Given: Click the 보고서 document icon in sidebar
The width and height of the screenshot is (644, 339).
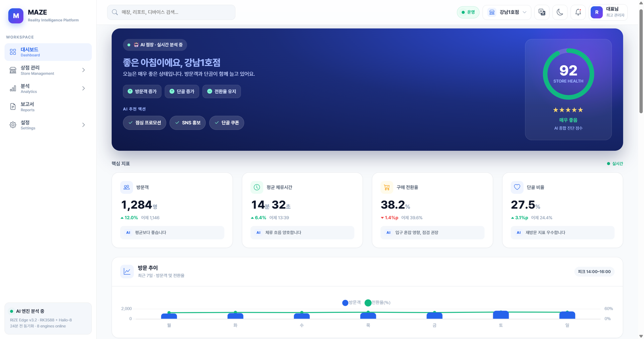Looking at the screenshot, I should (13, 106).
